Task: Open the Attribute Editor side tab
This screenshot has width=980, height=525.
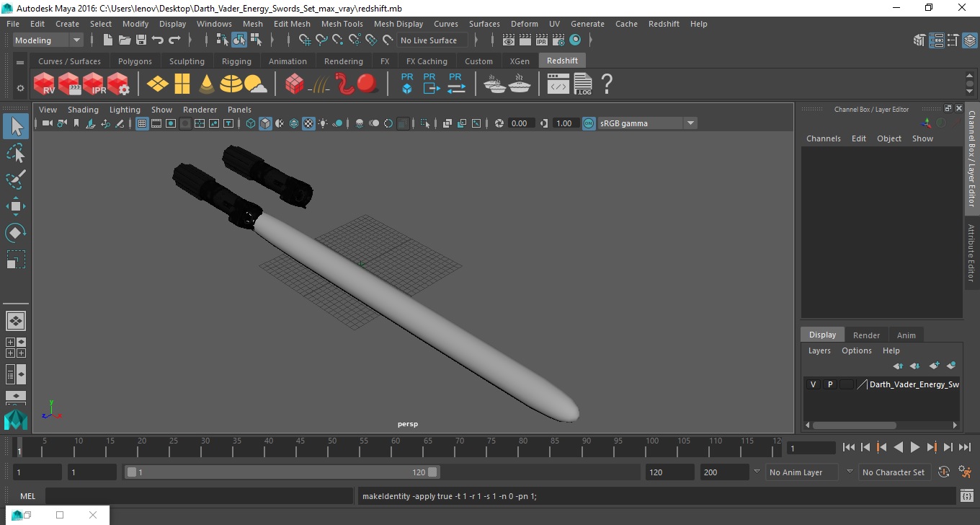Action: [971, 252]
